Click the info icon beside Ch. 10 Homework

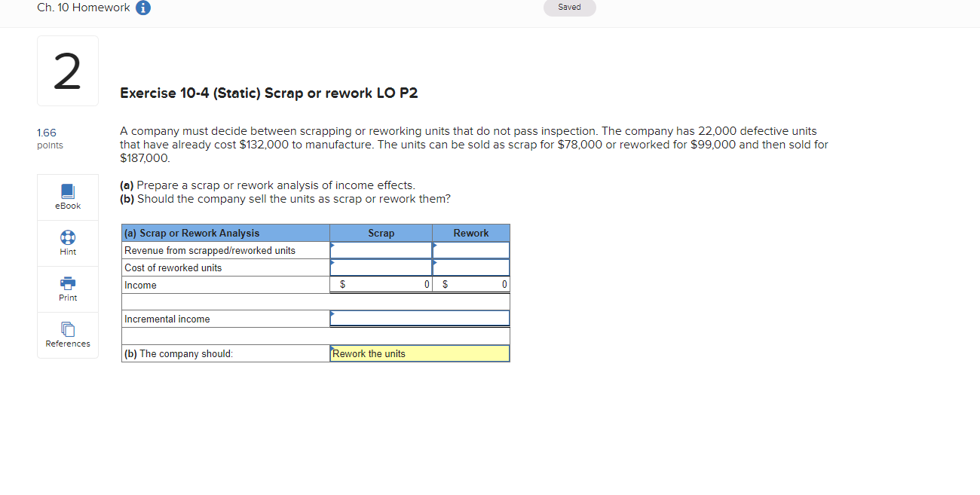pos(142,8)
